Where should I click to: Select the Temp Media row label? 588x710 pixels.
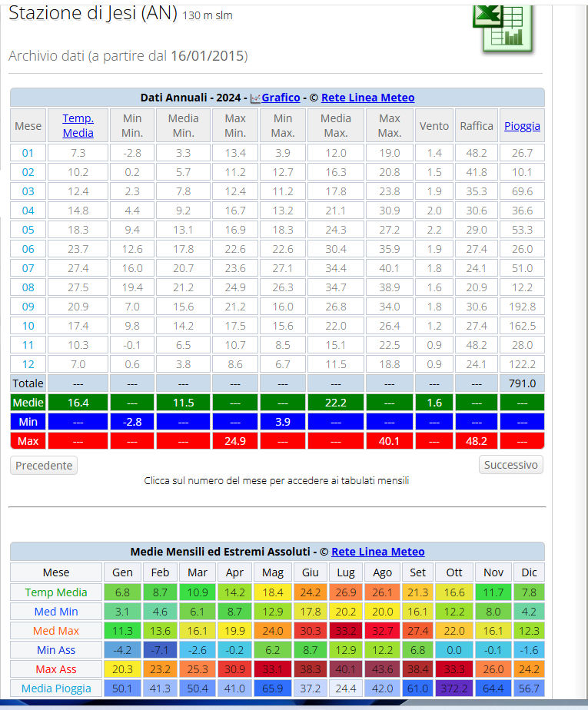click(x=56, y=592)
